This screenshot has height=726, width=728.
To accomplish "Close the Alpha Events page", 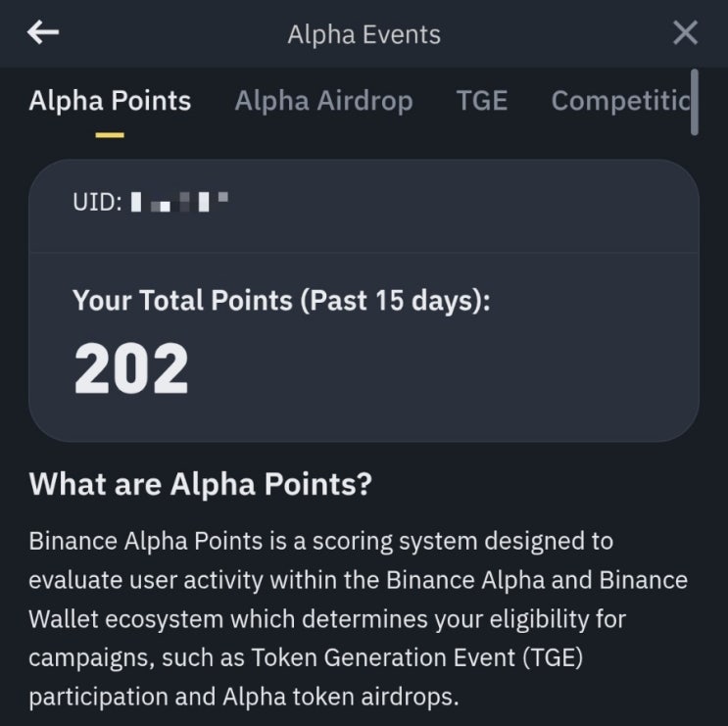I will pos(686,33).
